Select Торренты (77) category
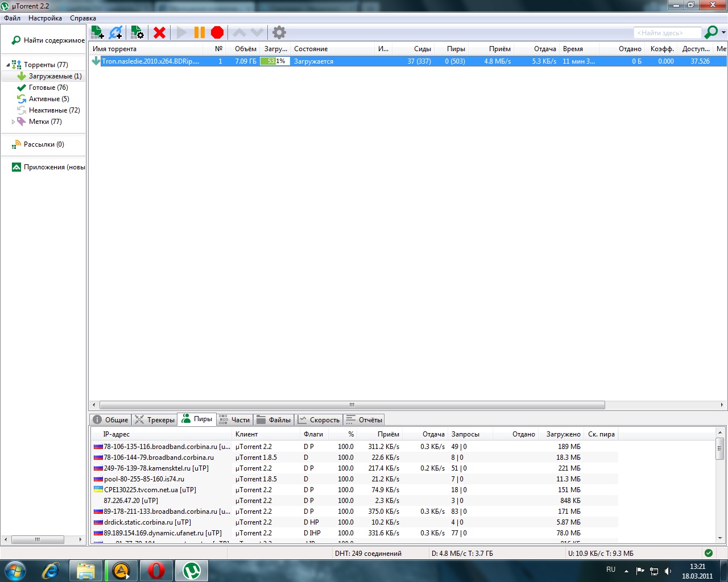Screen dimensions: 728x582 [x=45, y=65]
